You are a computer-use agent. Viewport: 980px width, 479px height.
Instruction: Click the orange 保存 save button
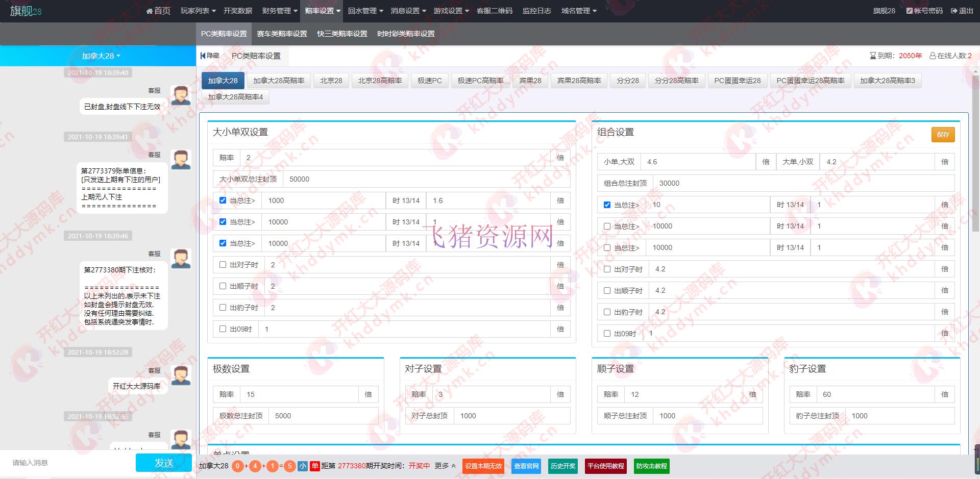943,135
